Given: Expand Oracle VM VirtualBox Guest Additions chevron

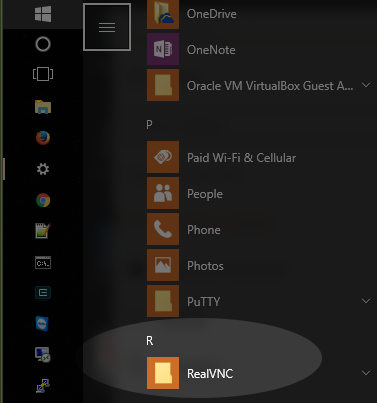Looking at the screenshot, I should click(366, 85).
